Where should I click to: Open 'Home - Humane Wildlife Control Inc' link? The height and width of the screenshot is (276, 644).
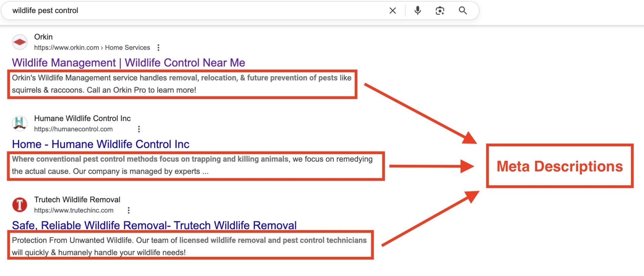(x=101, y=144)
